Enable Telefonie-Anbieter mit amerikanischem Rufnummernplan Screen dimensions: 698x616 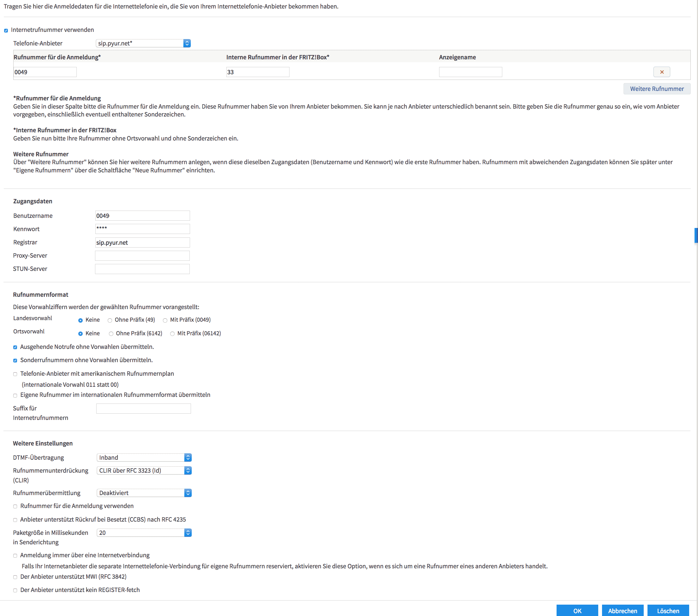click(15, 374)
